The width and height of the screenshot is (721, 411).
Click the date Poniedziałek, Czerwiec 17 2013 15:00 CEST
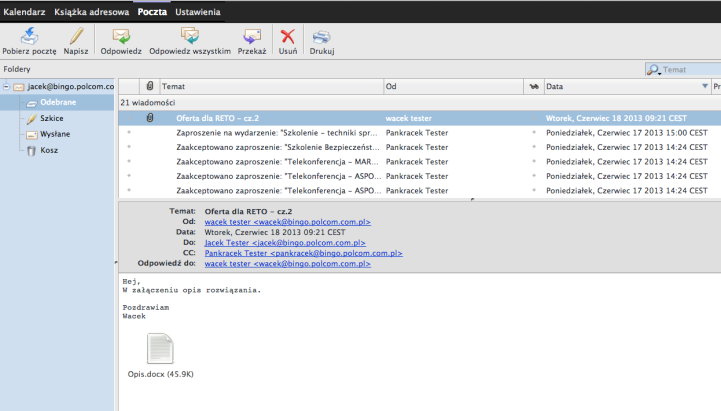click(x=627, y=133)
